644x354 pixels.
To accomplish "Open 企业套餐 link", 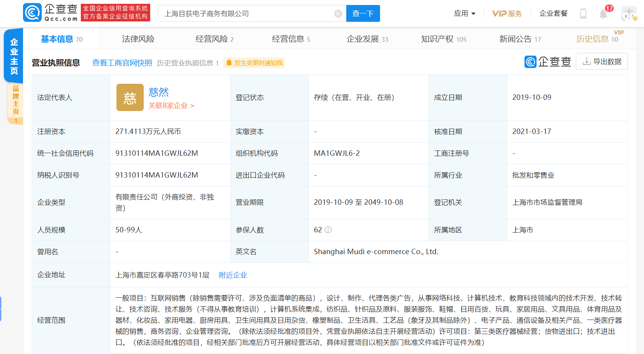I will pyautogui.click(x=553, y=14).
